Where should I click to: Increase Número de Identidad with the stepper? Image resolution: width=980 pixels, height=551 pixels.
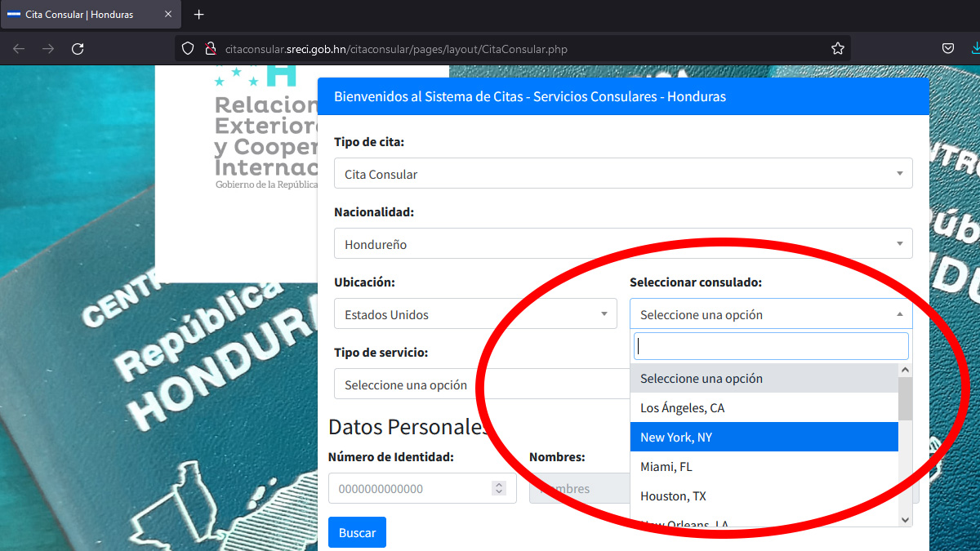[x=498, y=483]
